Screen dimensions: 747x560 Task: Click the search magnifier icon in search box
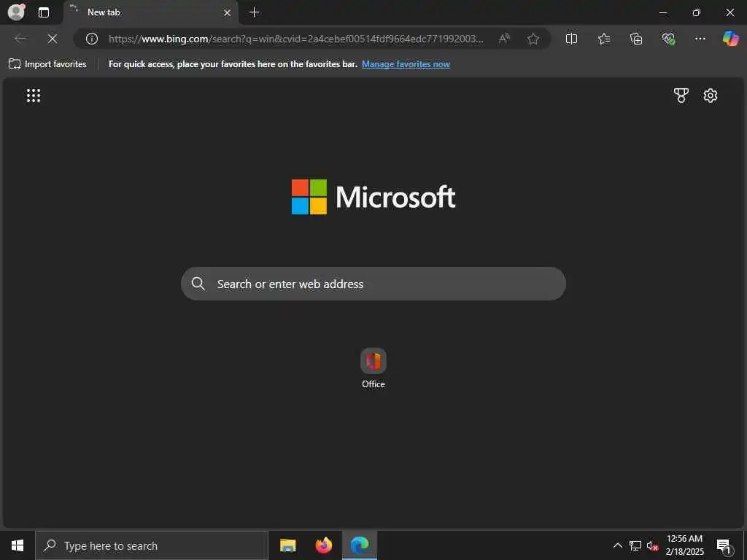tap(198, 284)
